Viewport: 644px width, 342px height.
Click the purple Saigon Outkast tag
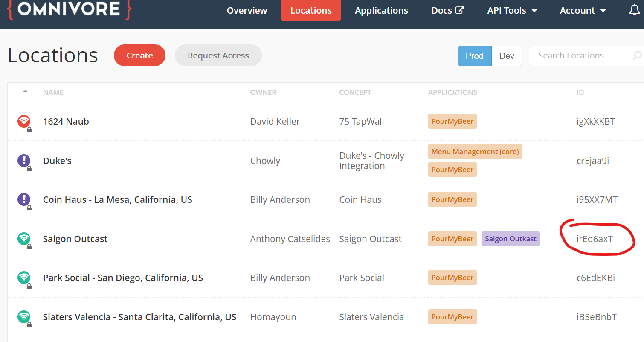(511, 239)
